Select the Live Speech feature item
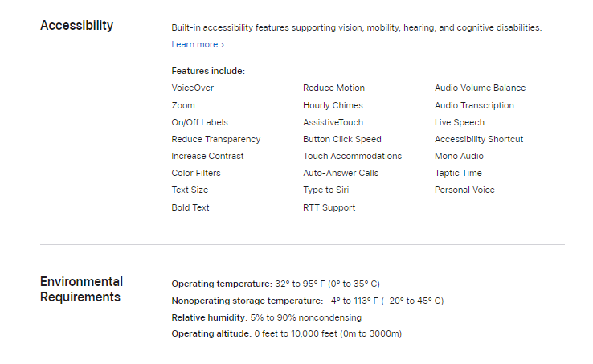593x364 pixels. point(460,123)
